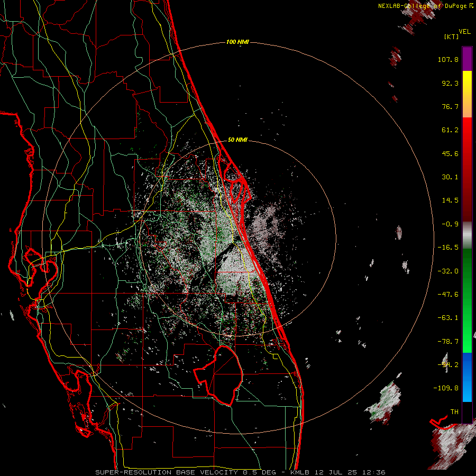Viewport: 476px width, 476px height.
Task: Click the Lake Okeechobee outline on map
Action: (x=219, y=375)
